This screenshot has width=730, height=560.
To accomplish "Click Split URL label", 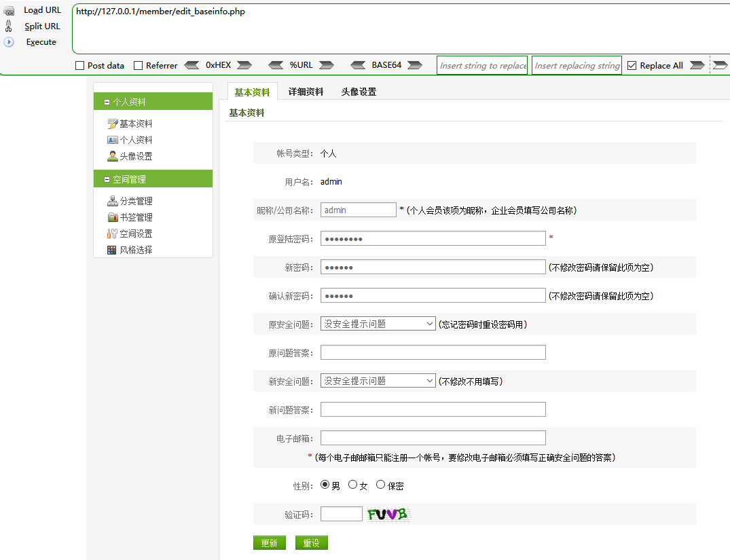I will (42, 26).
